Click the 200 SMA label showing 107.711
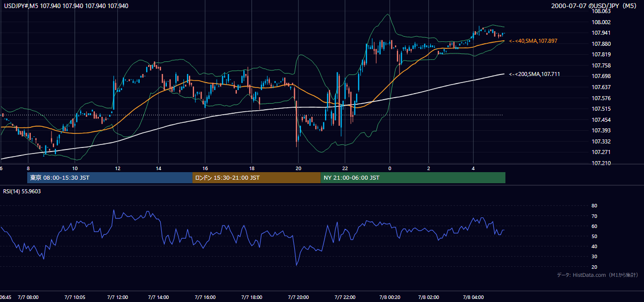The height and width of the screenshot is (302, 644). pyautogui.click(x=535, y=74)
